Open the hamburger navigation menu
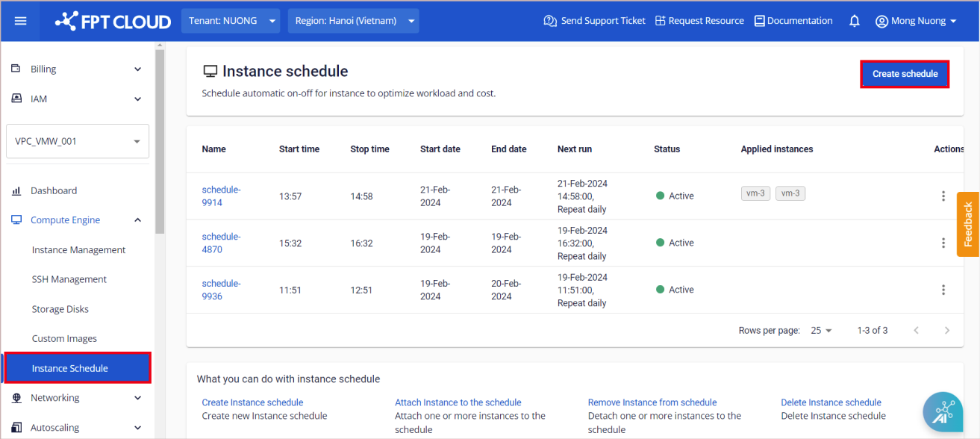This screenshot has height=439, width=980. [x=21, y=21]
